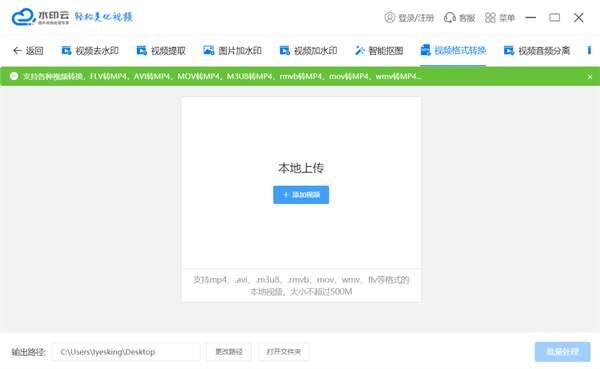
Task: Click the 视频格式转换 file icon
Action: point(426,50)
